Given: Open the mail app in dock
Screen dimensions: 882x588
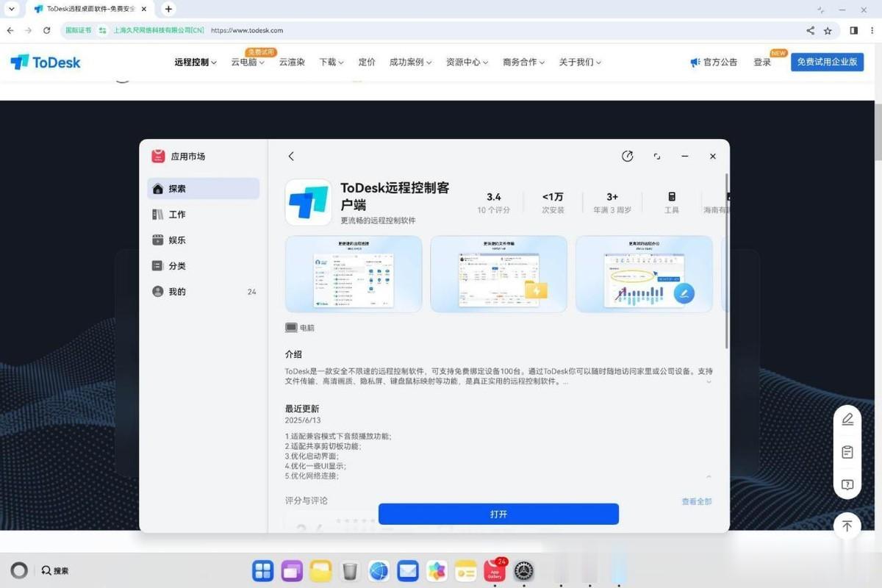Looking at the screenshot, I should point(408,570).
